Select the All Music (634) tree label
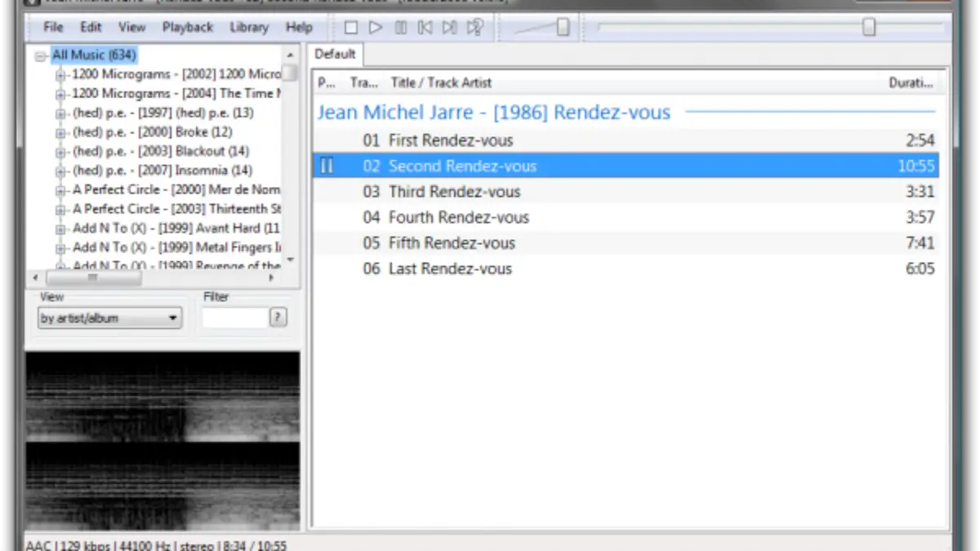The image size is (980, 551). (94, 56)
